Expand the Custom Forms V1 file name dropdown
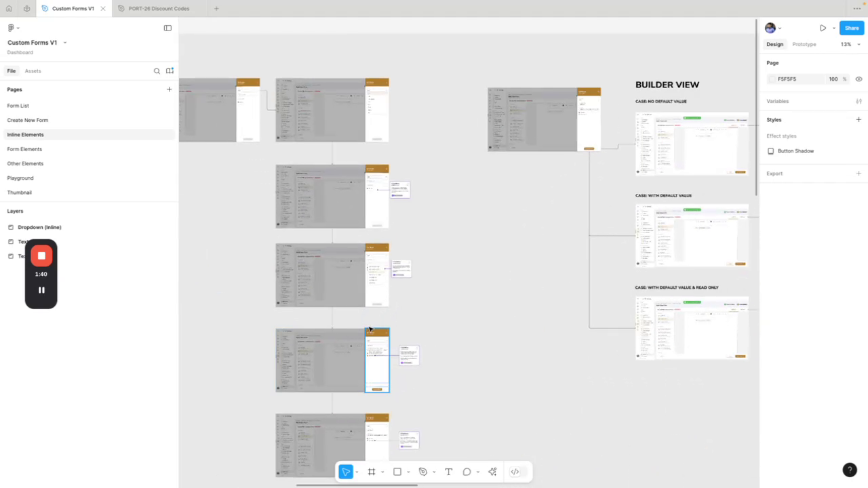868x488 pixels. (64, 43)
